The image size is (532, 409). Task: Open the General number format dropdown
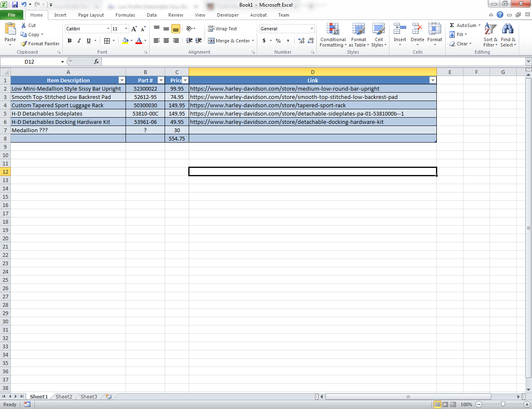click(x=312, y=29)
